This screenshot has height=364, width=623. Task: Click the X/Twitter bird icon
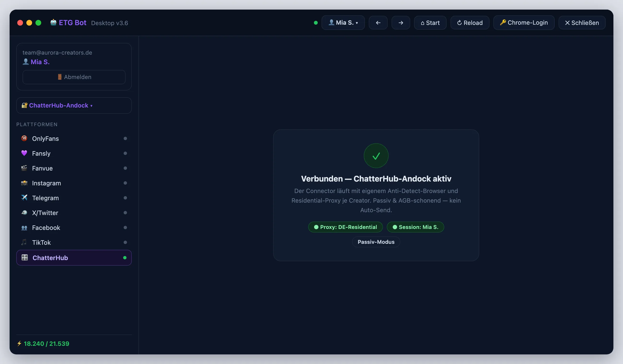24,212
